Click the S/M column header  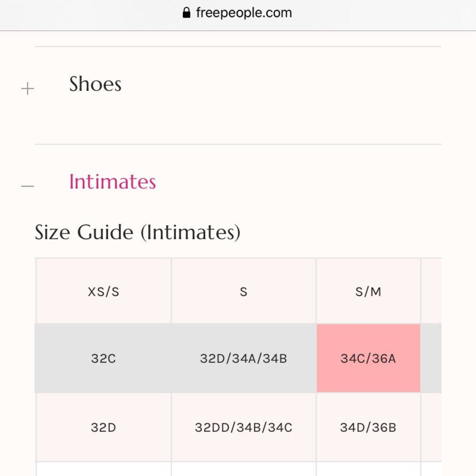[368, 292]
